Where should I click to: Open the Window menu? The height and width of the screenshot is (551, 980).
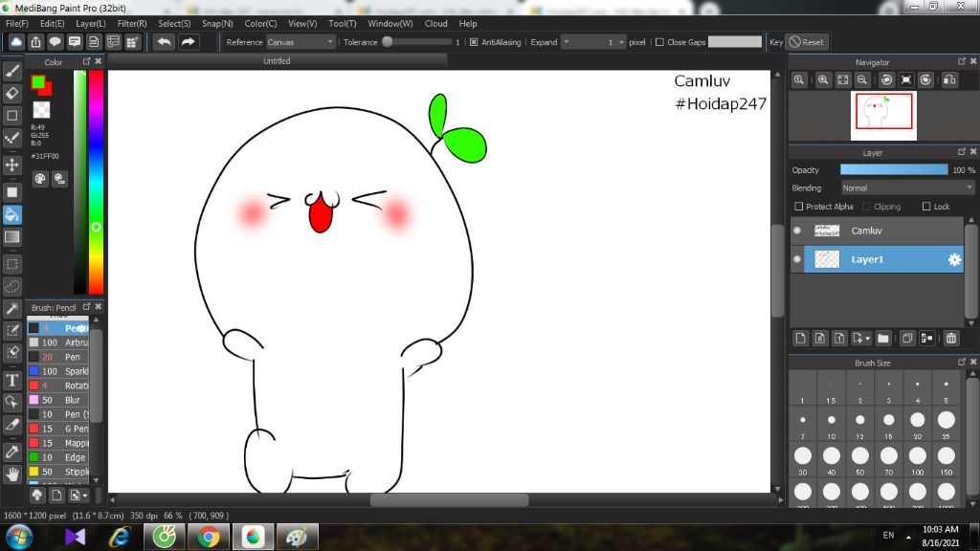(x=390, y=24)
